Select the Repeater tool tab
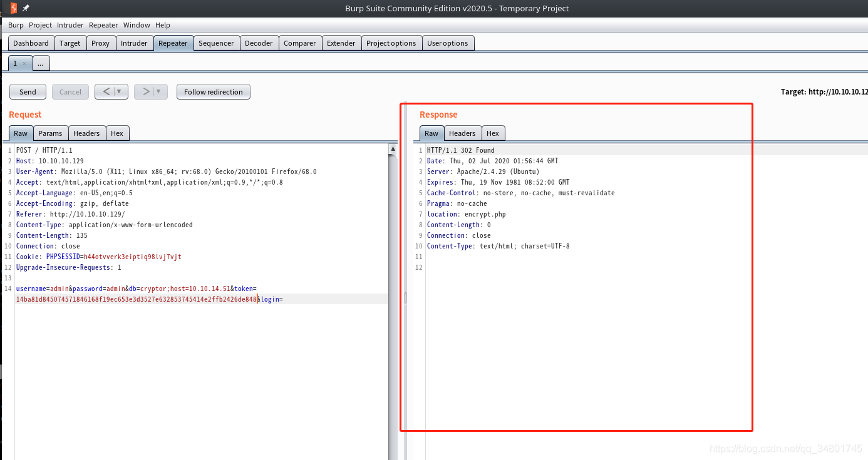This screenshot has height=460, width=868. pyautogui.click(x=173, y=43)
